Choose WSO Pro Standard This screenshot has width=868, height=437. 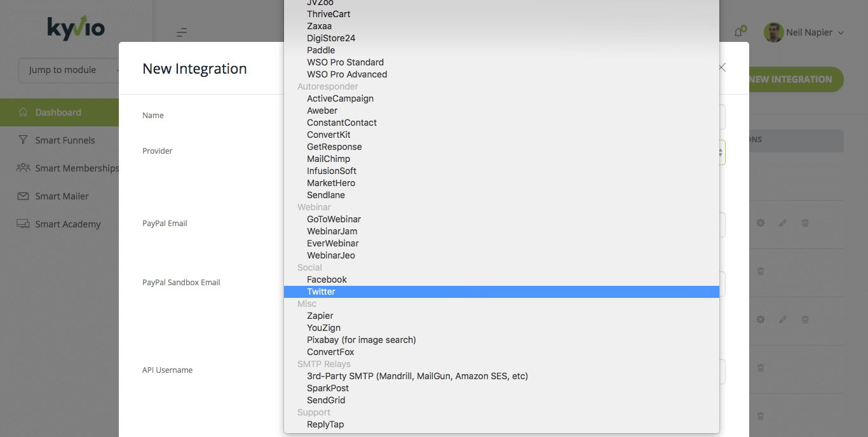(501, 62)
